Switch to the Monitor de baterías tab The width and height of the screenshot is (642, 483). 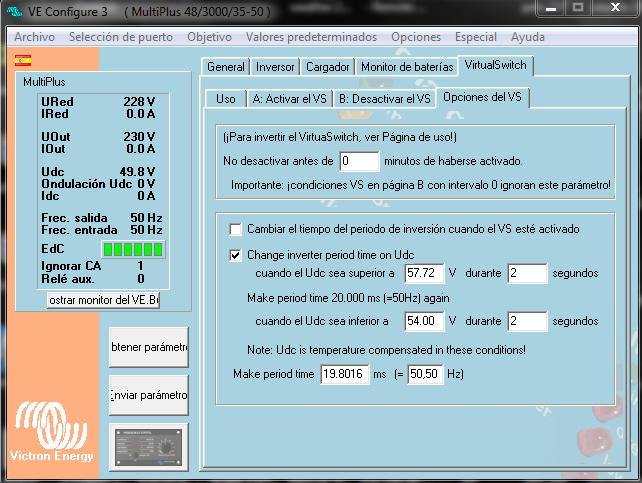(407, 67)
